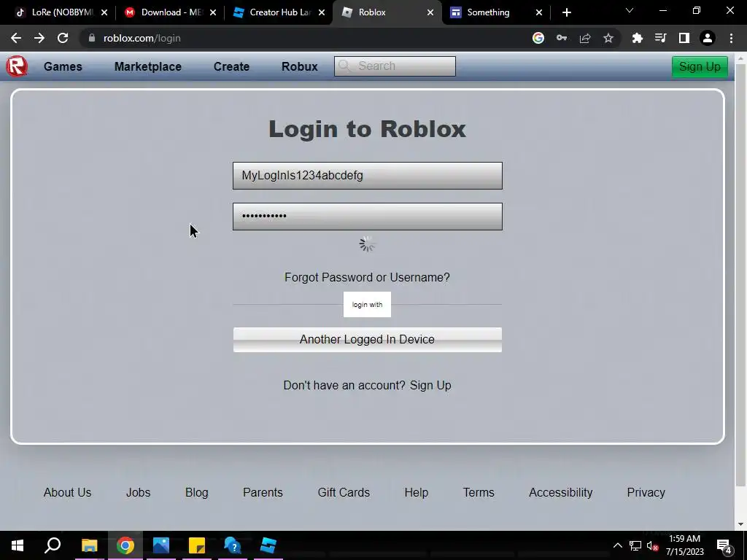This screenshot has height=560, width=747.
Task: Open the Windows Start menu
Action: 18,545
